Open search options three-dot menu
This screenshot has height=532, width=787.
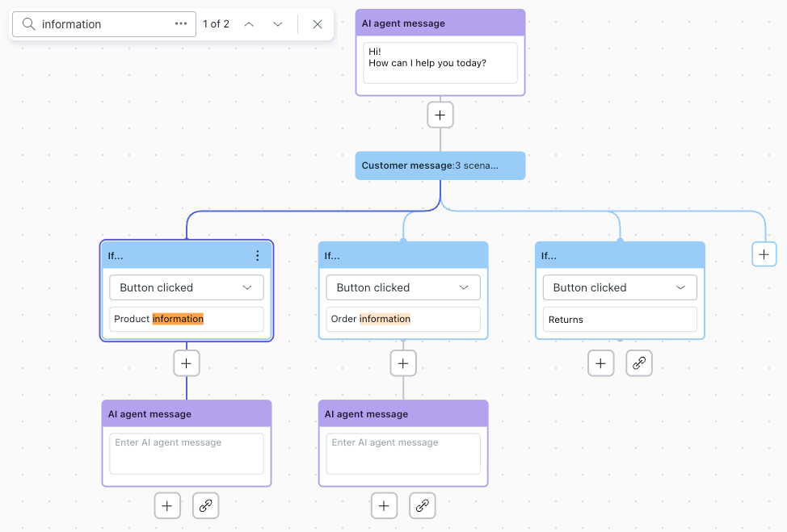[x=181, y=24]
